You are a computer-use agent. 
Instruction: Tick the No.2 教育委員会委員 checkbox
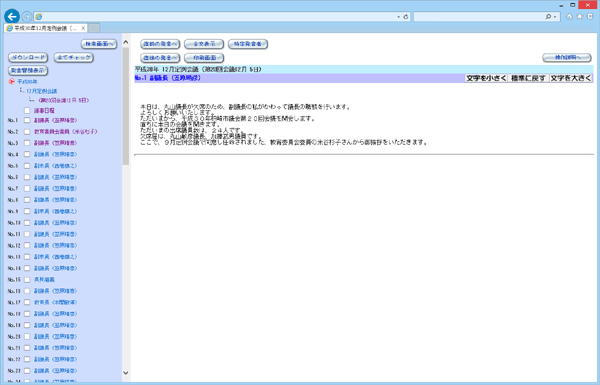point(27,132)
